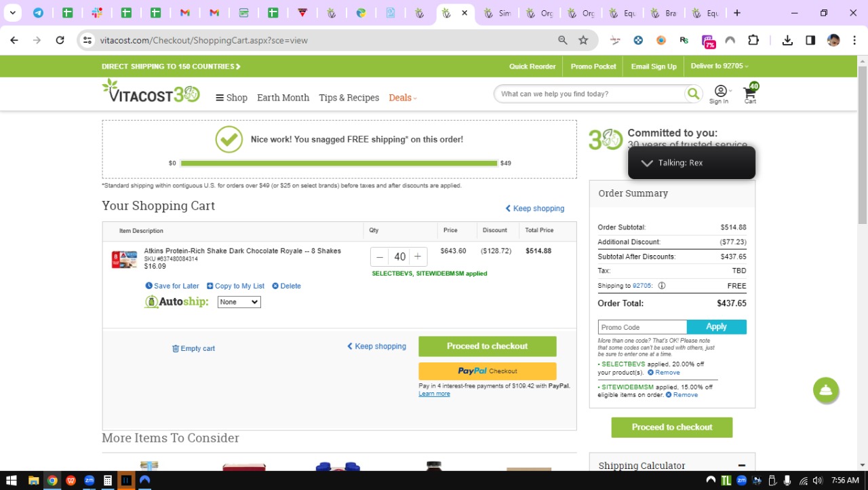
Task: Open the PayPal Learn more link
Action: (434, 394)
